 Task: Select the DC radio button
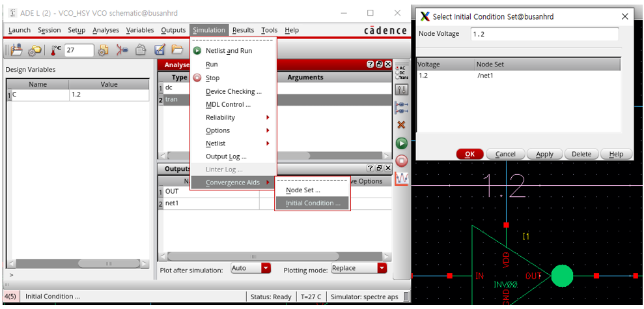click(397, 72)
